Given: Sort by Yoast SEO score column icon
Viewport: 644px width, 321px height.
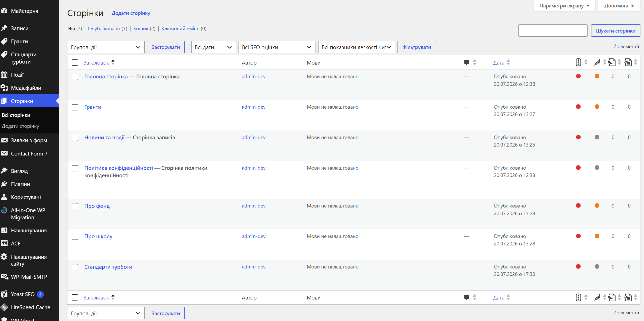Looking at the screenshot, I should pos(578,62).
